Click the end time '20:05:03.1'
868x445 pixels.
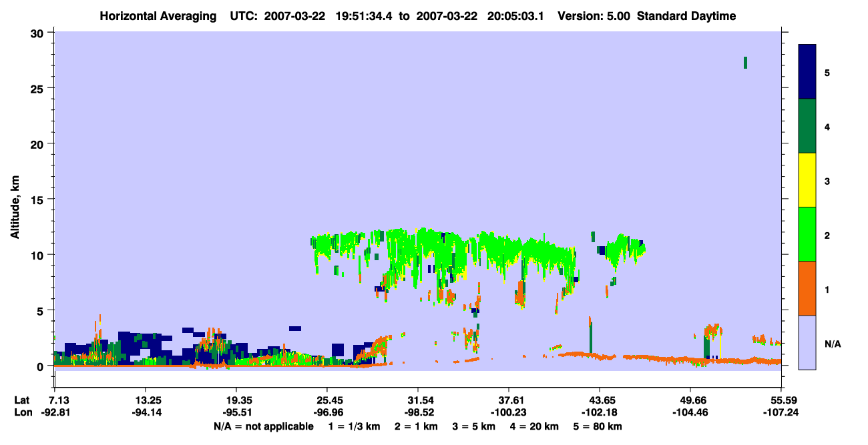(x=517, y=16)
